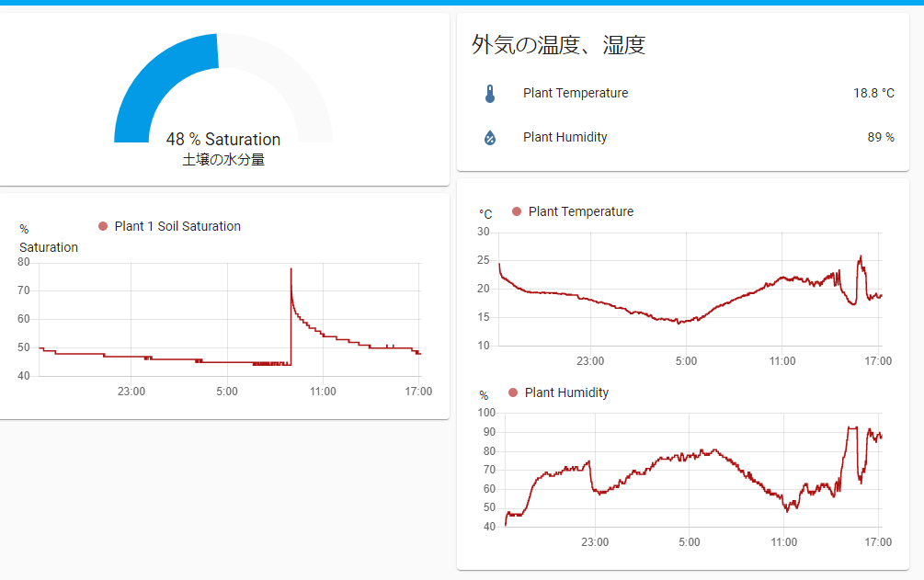Screen dimensions: 924x580
Task: Click the red legend dot for the Plant Humidity chart
Action: (513, 392)
